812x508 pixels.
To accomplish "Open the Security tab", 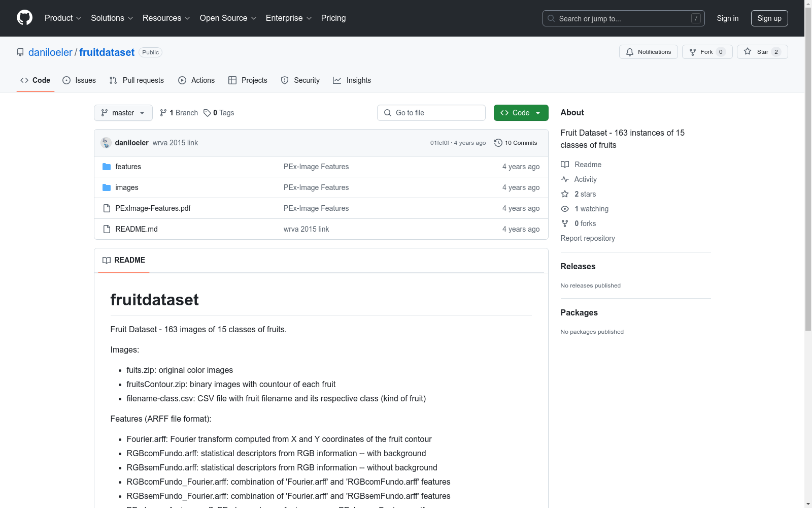I will click(x=300, y=80).
